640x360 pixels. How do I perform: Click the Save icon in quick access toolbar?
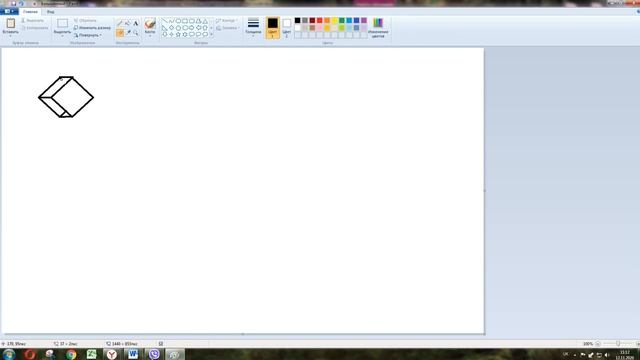pyautogui.click(x=13, y=3)
